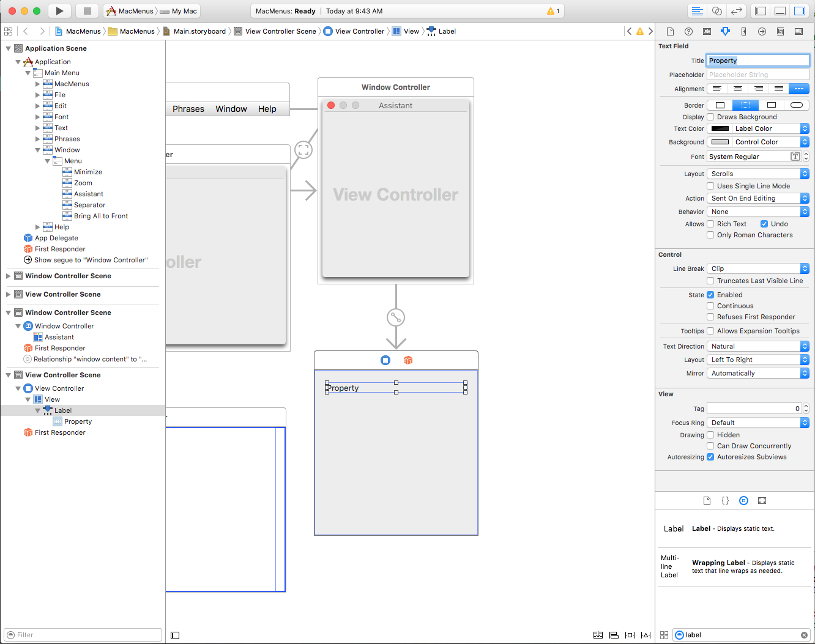Toggle the Rich Text checkbox

[x=710, y=224]
